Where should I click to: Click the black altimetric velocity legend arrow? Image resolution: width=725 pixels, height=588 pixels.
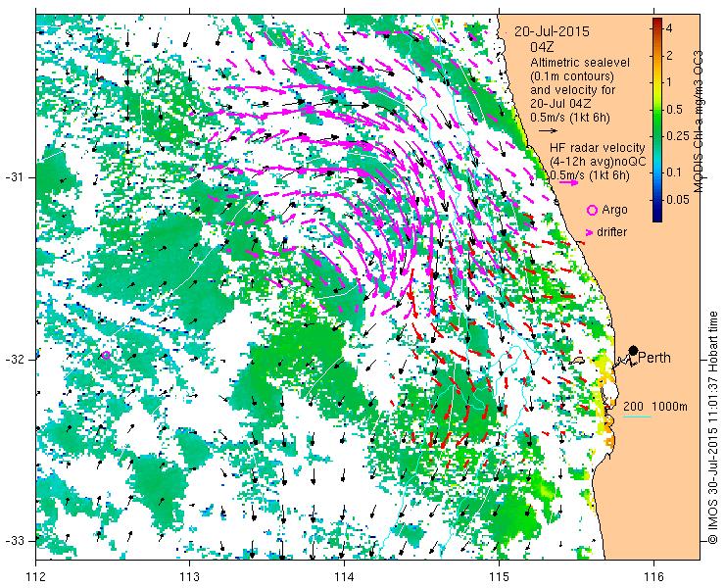549,131
